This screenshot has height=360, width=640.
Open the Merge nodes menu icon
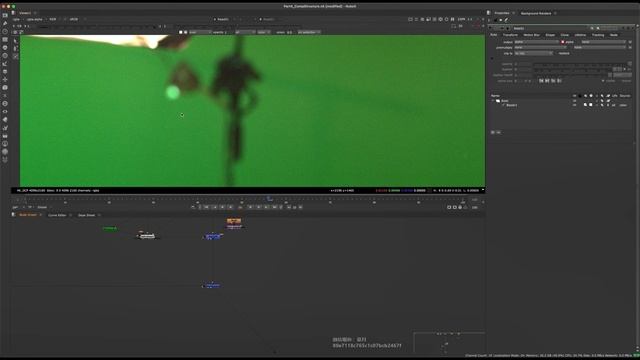pyautogui.click(x=5, y=71)
